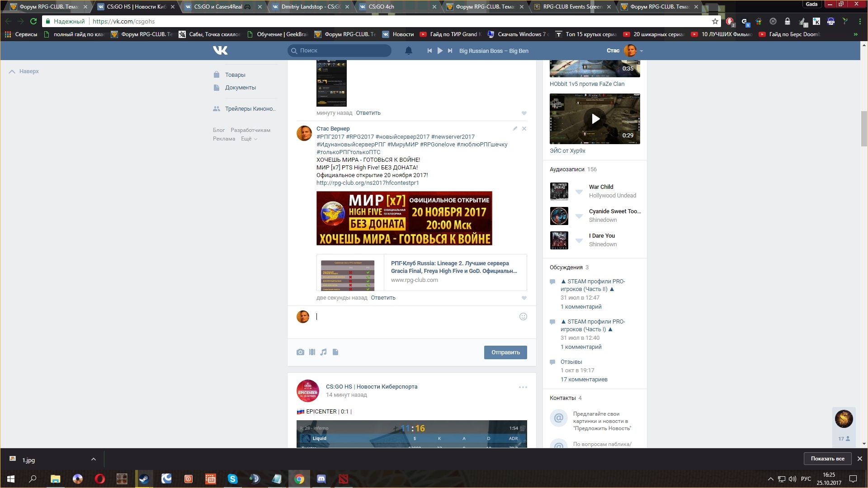Edit Стас Вернер's comment with pencil icon
868x488 pixels.
coord(515,129)
